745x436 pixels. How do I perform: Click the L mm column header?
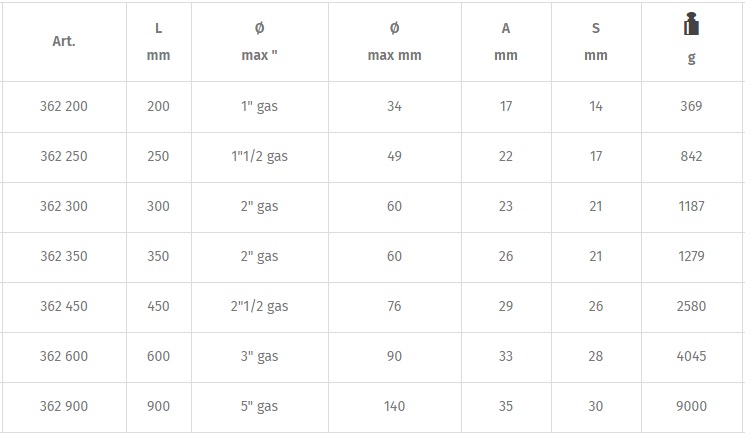click(158, 42)
